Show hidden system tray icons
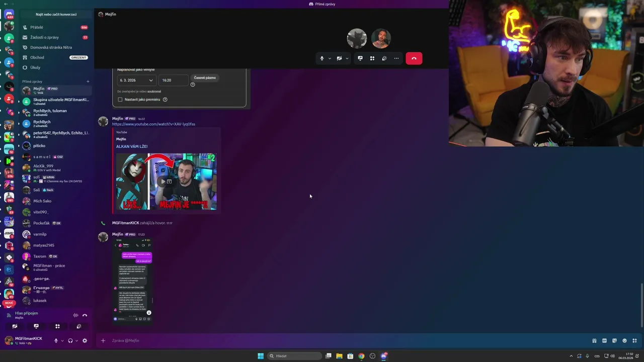This screenshot has height=362, width=644. click(x=571, y=356)
